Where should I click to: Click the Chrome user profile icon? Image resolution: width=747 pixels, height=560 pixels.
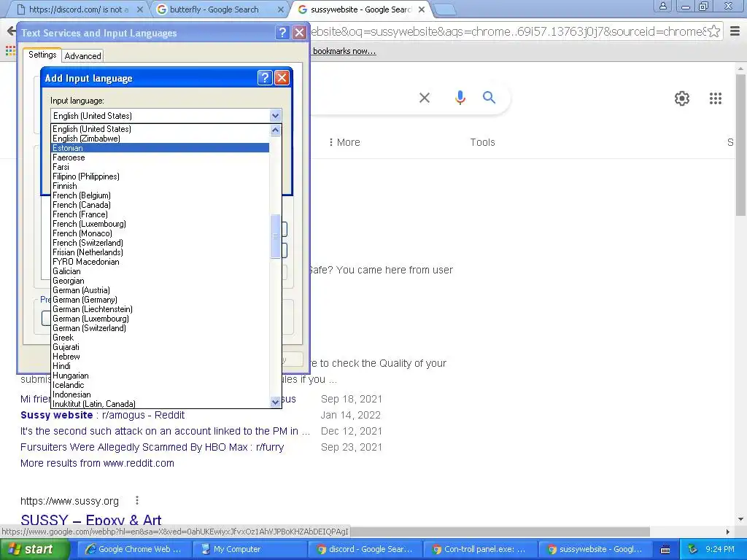point(662,6)
